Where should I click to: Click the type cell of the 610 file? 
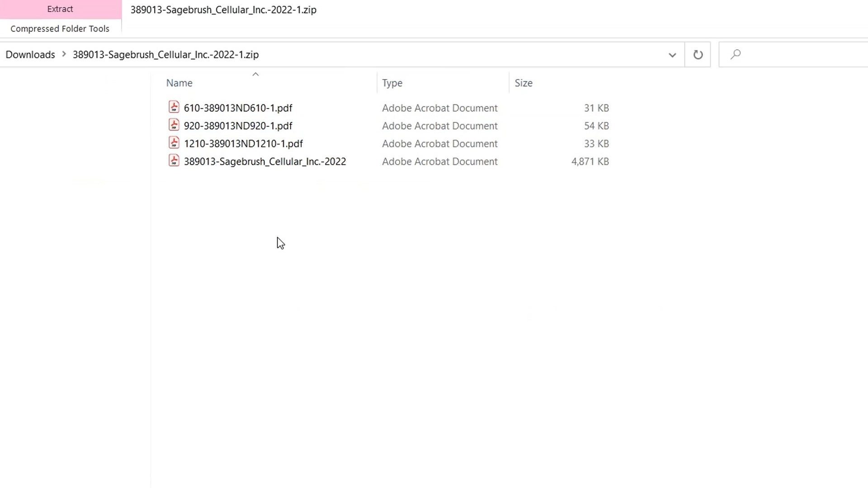point(440,108)
